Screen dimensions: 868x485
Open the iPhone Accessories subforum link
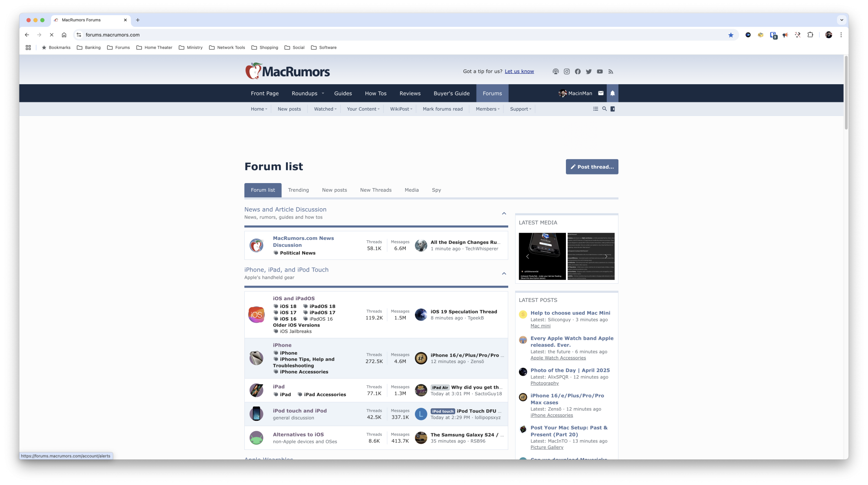(304, 372)
